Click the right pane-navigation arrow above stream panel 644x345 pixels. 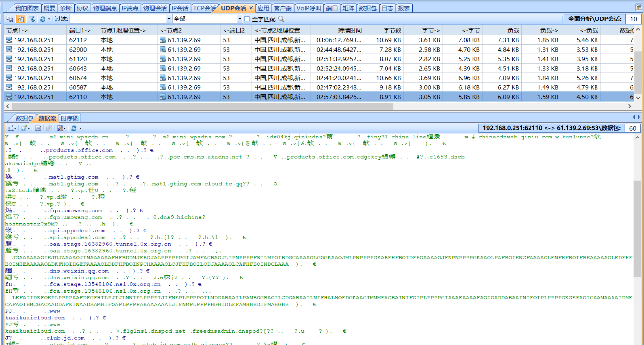click(639, 117)
